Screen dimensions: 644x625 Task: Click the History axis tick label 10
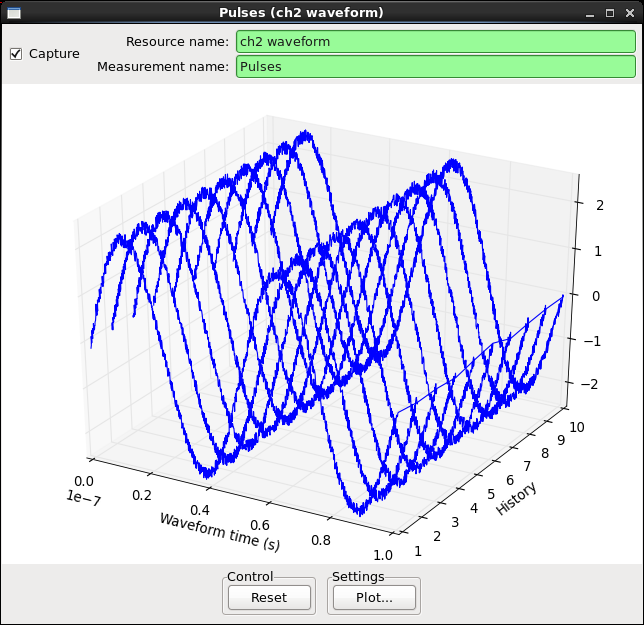point(577,427)
